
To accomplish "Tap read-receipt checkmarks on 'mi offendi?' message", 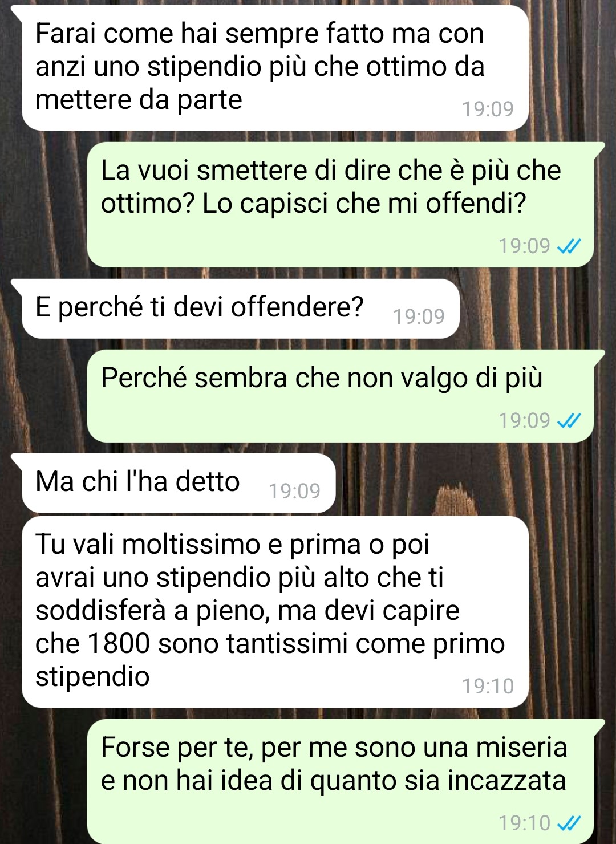I will [569, 246].
